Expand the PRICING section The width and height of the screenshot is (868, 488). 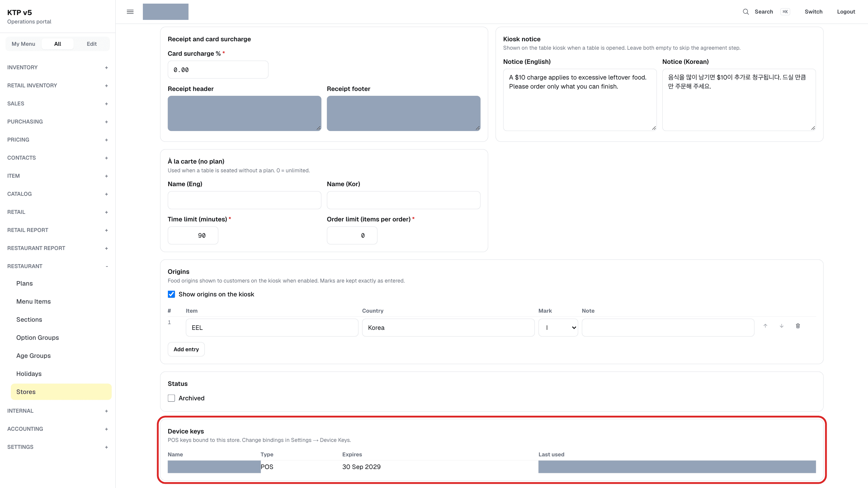click(x=58, y=140)
